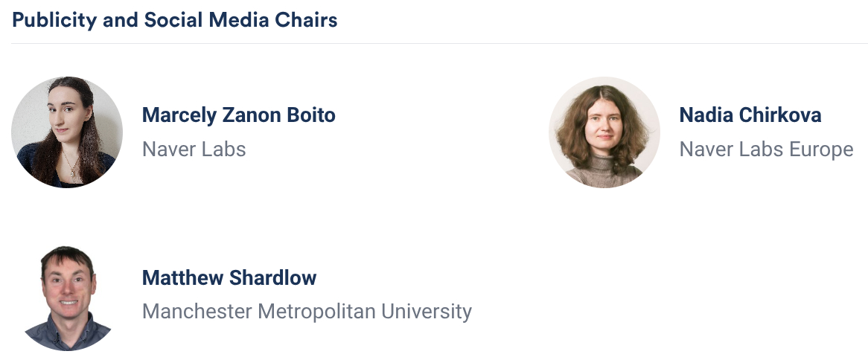Click the Publicity and Social Media Chairs heading
868x357 pixels.
tap(175, 20)
